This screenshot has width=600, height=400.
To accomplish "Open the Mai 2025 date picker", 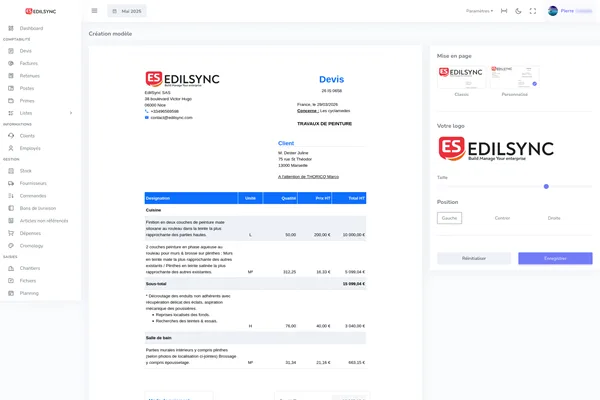I will [x=127, y=11].
